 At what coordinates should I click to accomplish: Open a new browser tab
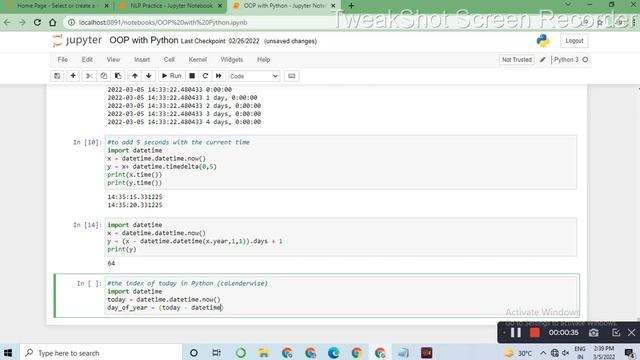[x=351, y=6]
